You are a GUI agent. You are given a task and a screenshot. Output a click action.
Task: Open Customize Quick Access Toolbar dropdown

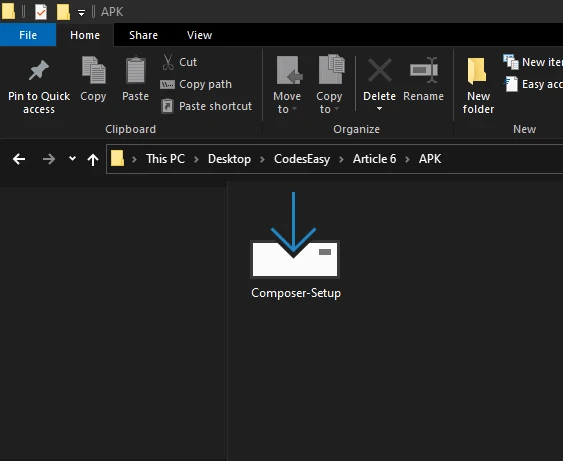[82, 13]
